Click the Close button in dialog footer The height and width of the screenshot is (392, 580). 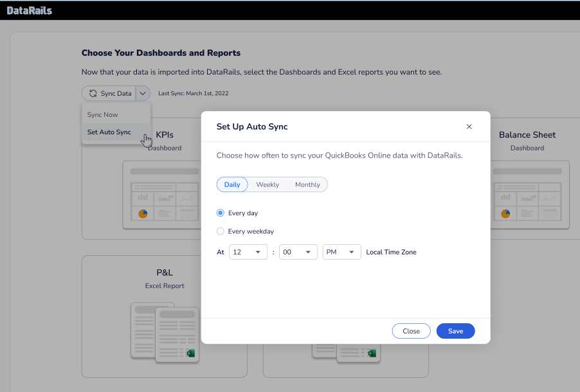coord(411,331)
